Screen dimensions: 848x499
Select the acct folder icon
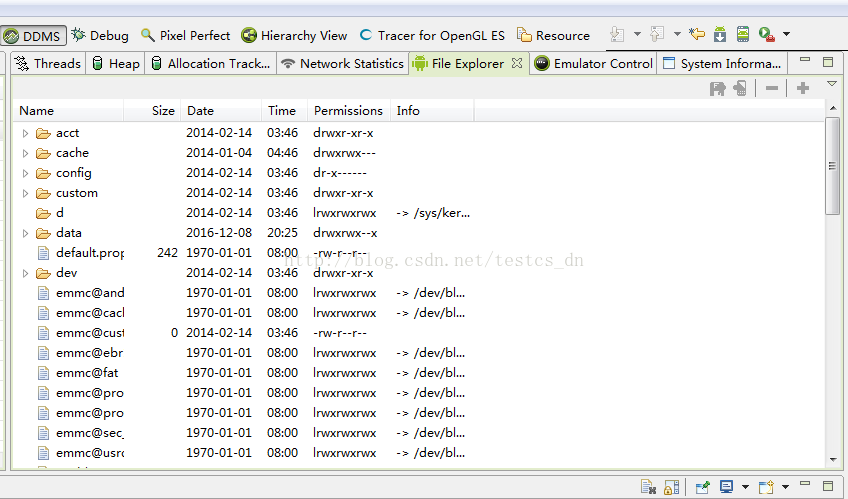(x=43, y=133)
